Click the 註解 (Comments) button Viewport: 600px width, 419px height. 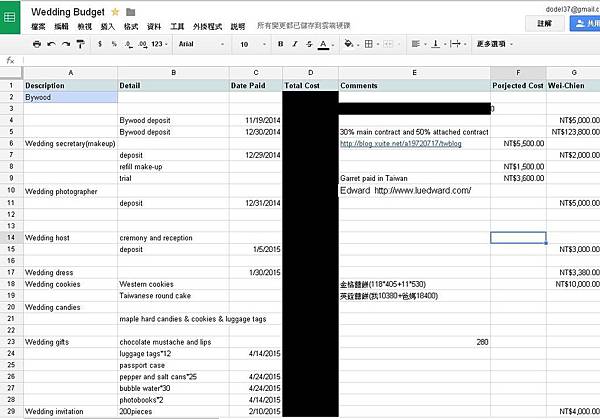tap(544, 23)
